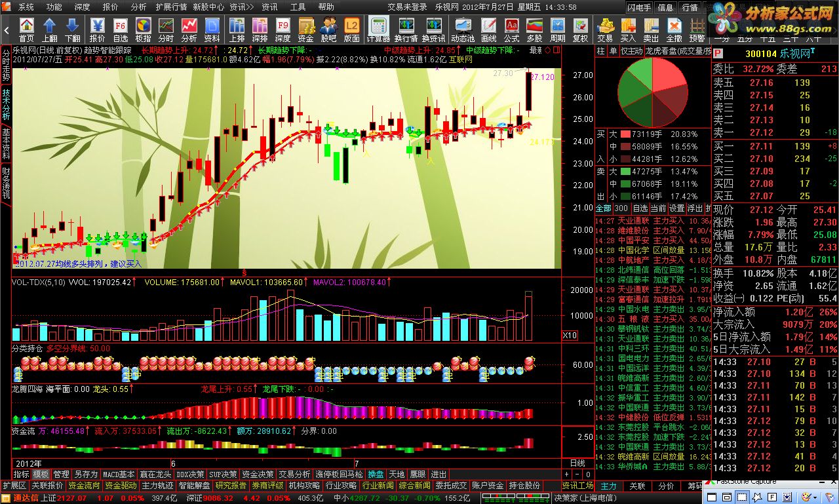Open the 工具 menu
839x504 pixels.
pos(298,7)
